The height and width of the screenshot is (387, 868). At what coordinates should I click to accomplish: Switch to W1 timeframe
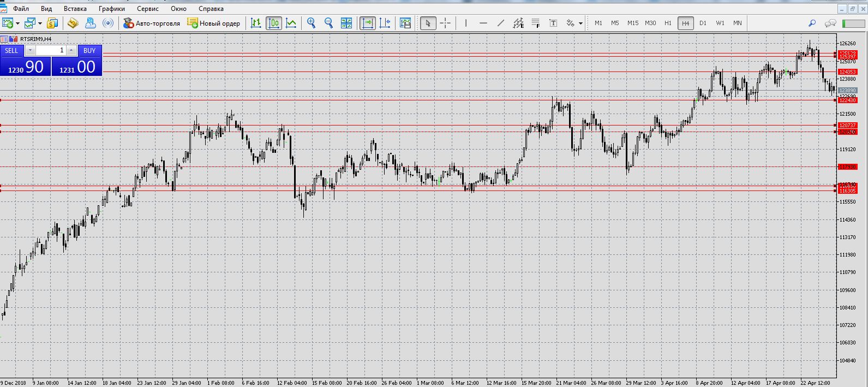click(720, 23)
